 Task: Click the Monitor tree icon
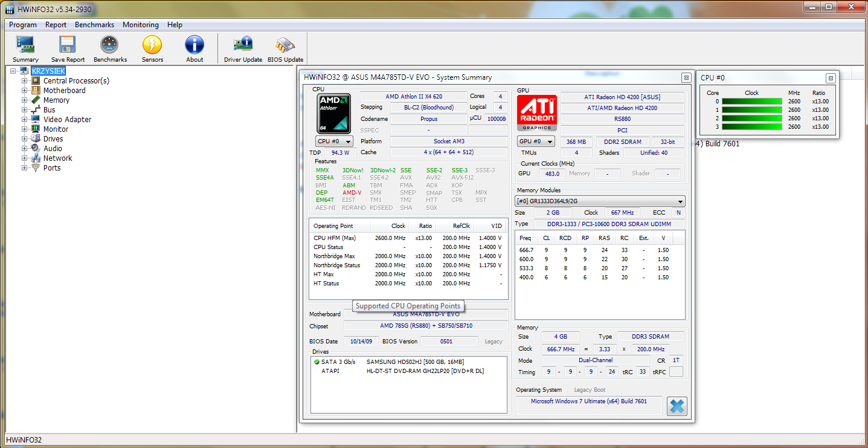point(36,129)
